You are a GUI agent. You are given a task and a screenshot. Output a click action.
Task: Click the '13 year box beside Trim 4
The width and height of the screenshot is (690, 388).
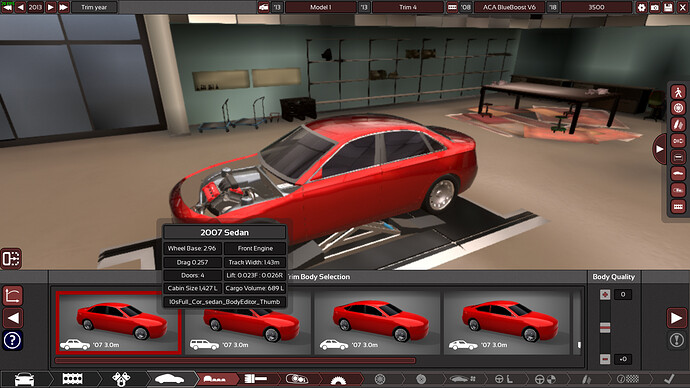click(364, 7)
